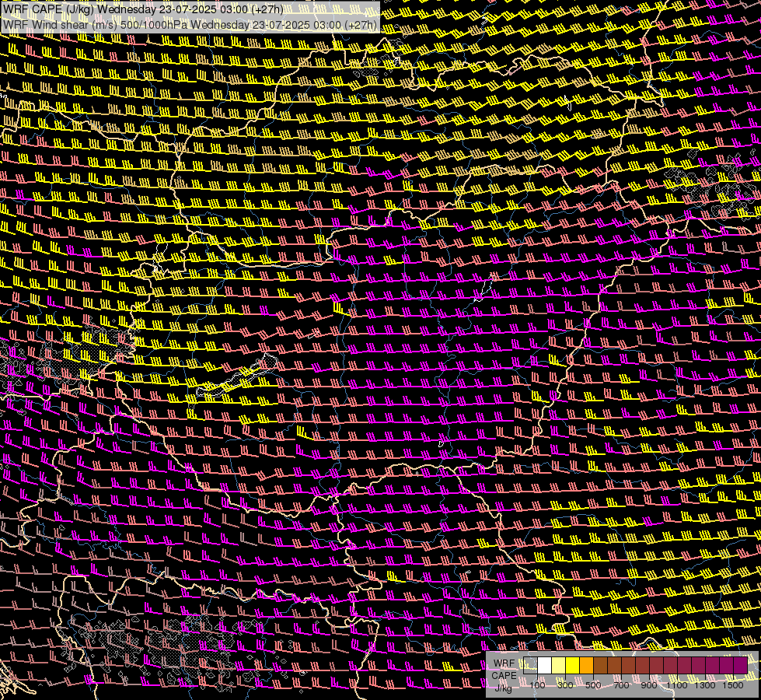Select the orange CAPE legend swatch
761x700 pixels.
(586, 665)
